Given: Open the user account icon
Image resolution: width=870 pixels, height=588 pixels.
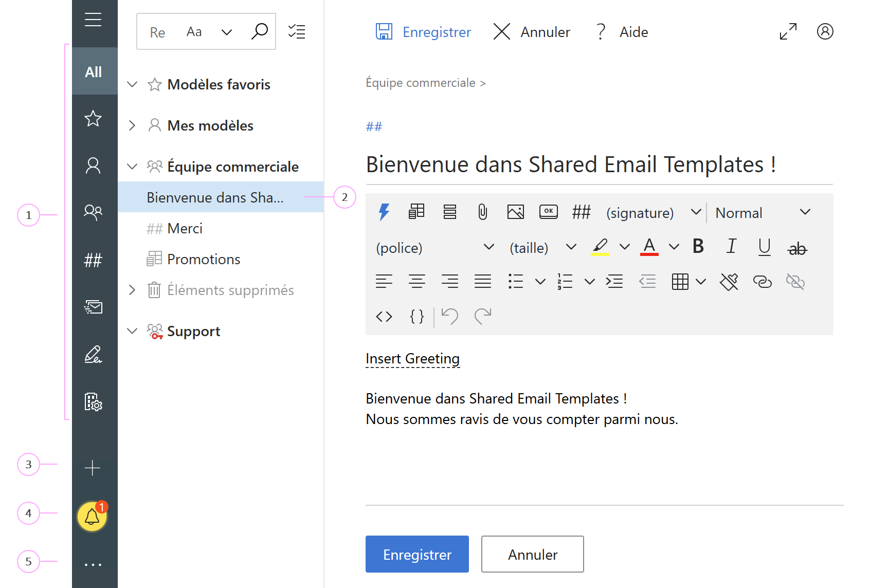Looking at the screenshot, I should tap(825, 31).
